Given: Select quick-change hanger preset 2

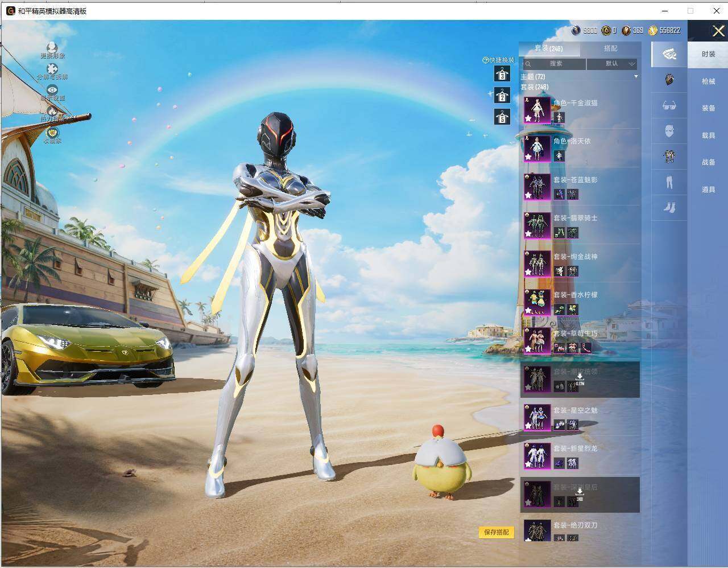Looking at the screenshot, I should tap(502, 96).
